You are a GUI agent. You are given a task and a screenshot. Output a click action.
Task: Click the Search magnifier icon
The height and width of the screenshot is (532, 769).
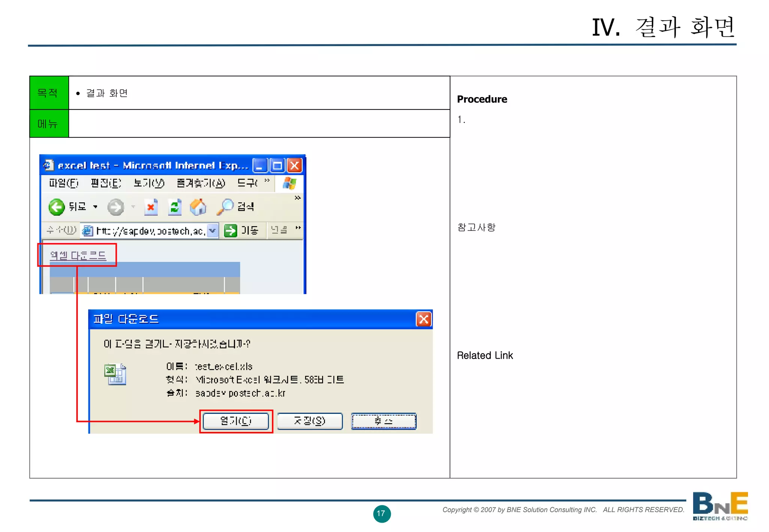[x=225, y=207]
